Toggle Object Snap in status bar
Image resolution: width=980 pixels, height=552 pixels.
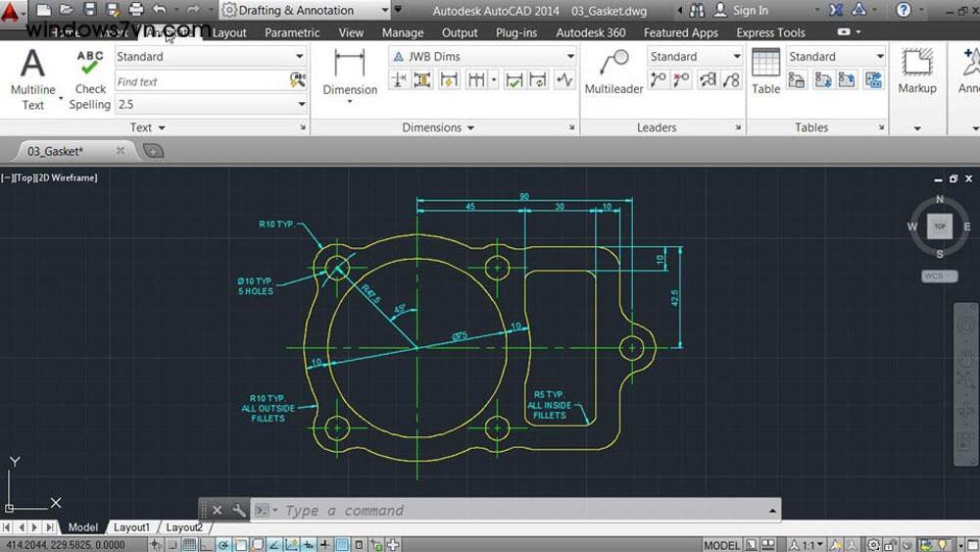[x=240, y=545]
